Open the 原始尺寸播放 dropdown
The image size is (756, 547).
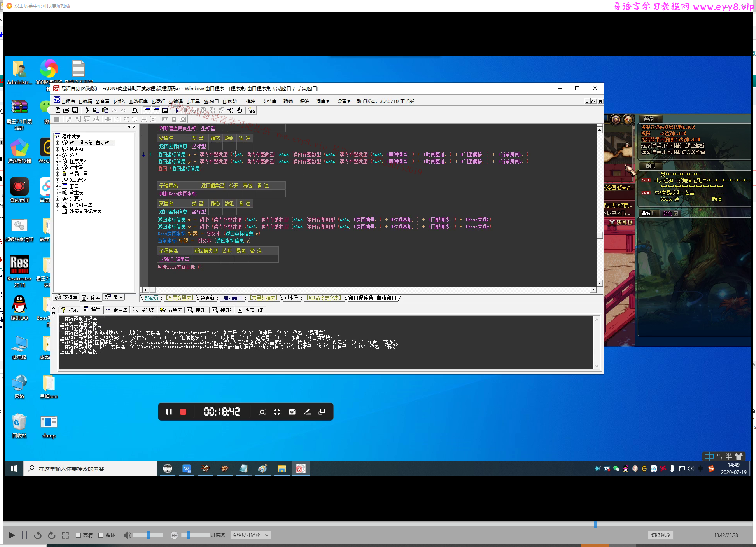tap(250, 535)
